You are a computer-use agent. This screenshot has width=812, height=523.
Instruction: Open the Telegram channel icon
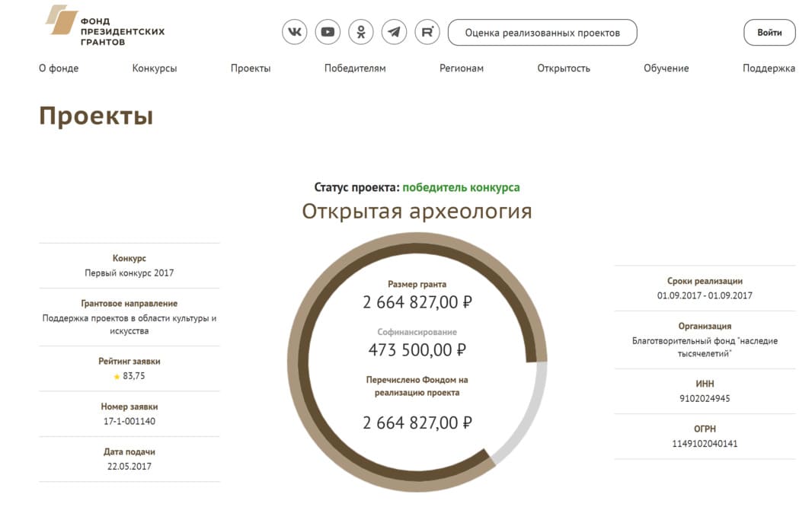point(394,32)
